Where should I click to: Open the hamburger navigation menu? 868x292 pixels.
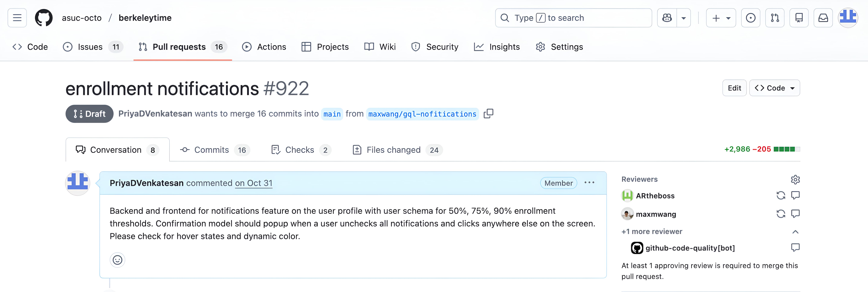click(x=17, y=18)
